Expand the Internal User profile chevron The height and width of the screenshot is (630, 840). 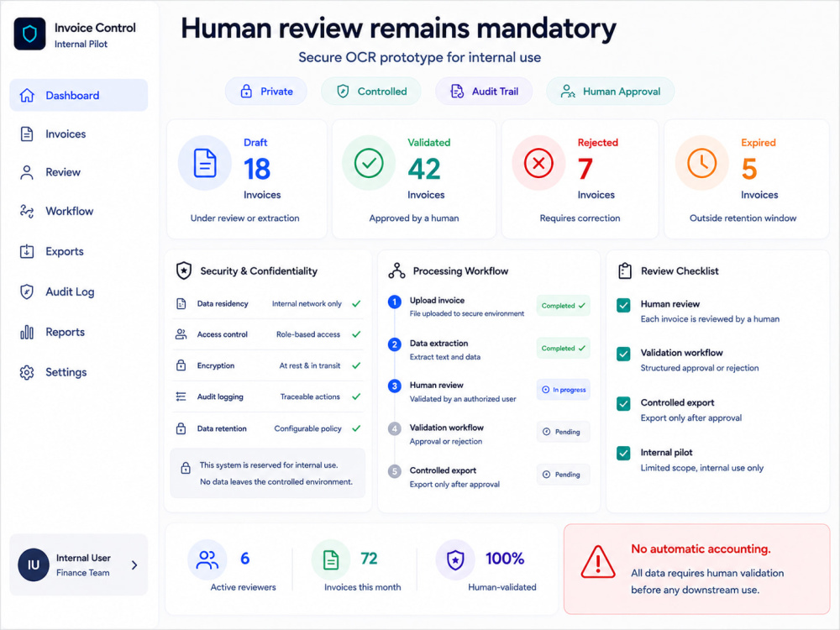pyautogui.click(x=134, y=565)
